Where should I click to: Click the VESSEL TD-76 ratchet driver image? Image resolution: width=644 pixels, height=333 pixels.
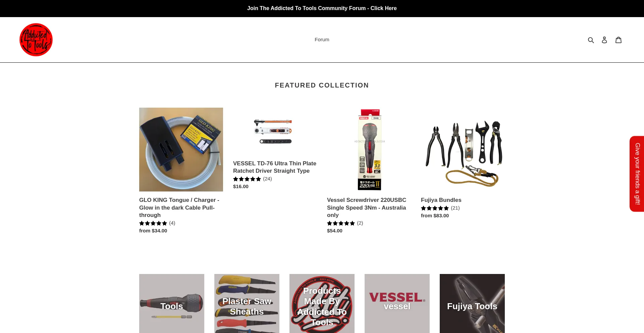pyautogui.click(x=273, y=131)
